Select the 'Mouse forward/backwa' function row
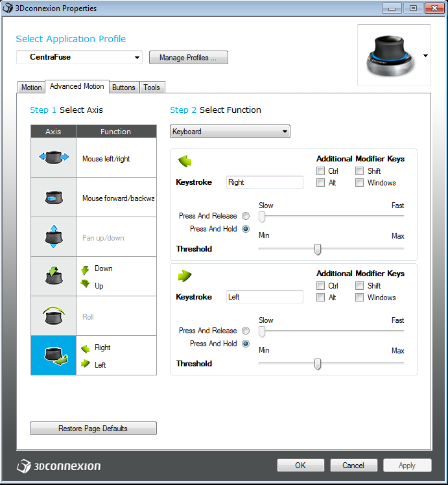448x485 pixels. [x=116, y=197]
